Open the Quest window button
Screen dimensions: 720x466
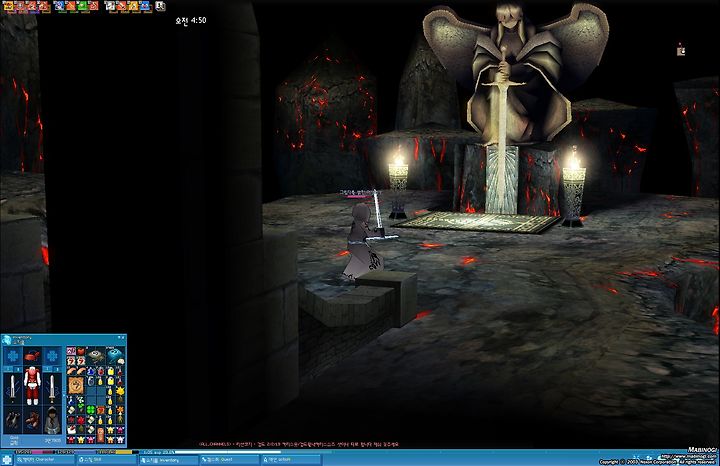point(230,460)
